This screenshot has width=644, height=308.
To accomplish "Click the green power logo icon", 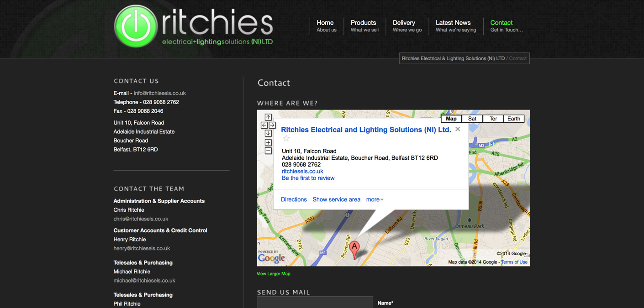I will click(136, 26).
